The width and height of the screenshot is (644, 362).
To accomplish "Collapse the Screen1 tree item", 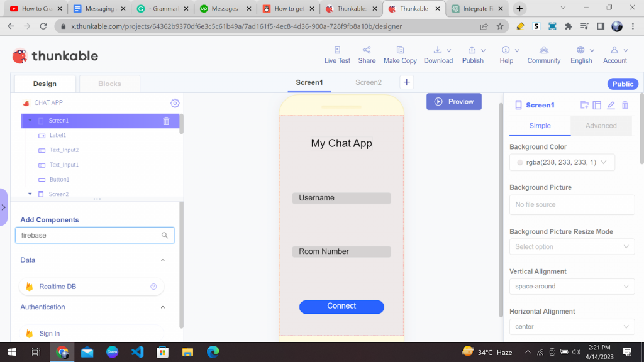I will point(28,120).
